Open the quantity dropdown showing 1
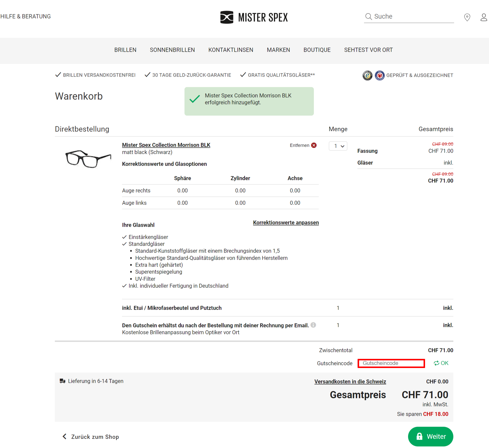Image resolution: width=489 pixels, height=448 pixels. (x=338, y=146)
